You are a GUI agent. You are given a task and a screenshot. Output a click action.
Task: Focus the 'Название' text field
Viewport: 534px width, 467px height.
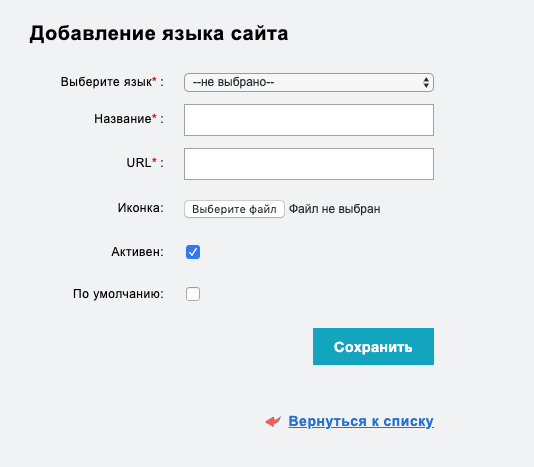click(x=309, y=120)
